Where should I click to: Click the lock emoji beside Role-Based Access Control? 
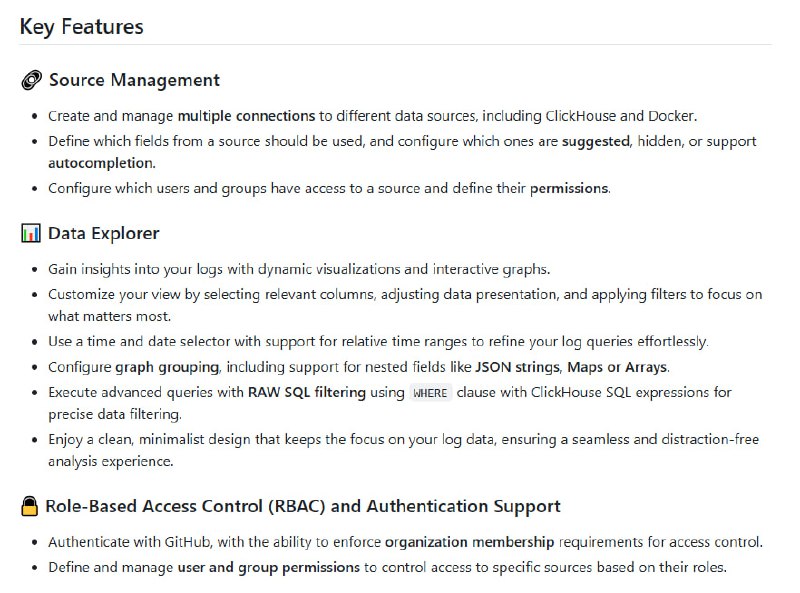click(30, 507)
